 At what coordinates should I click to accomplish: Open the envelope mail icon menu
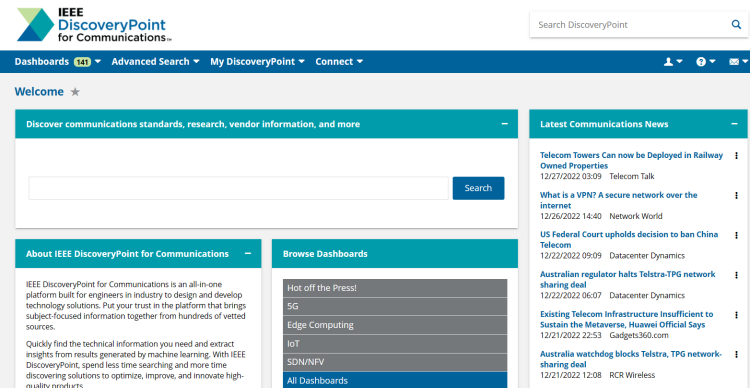point(738,62)
